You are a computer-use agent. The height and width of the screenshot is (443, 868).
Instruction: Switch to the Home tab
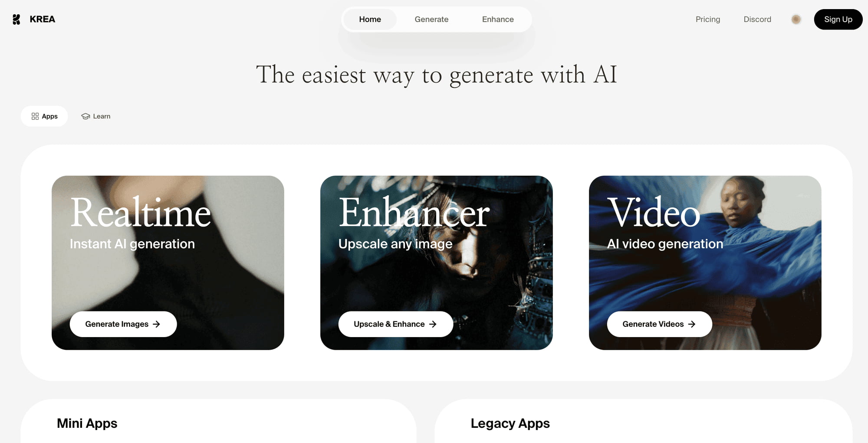click(x=370, y=20)
